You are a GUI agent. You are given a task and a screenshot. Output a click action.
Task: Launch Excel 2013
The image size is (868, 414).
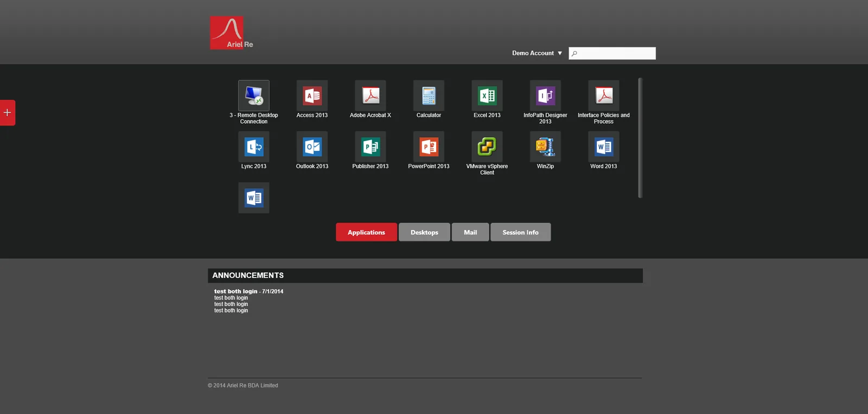[x=487, y=96]
